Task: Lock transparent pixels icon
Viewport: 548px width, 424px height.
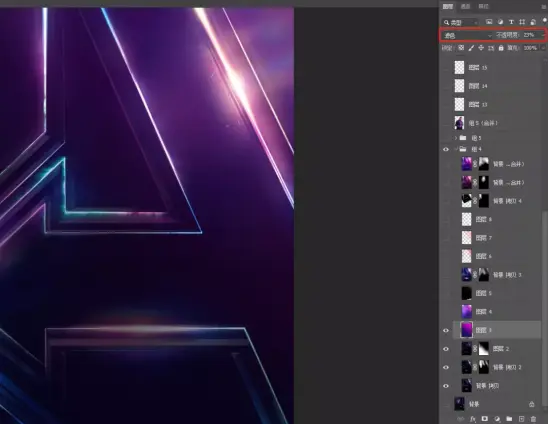Action: (x=461, y=48)
